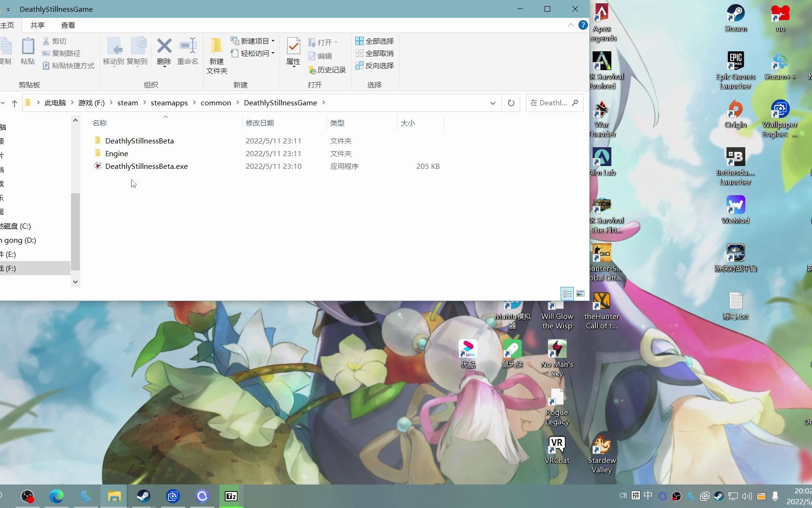The height and width of the screenshot is (508, 812).
Task: Open the Epic Games Launcher desktop icon
Action: (x=735, y=71)
